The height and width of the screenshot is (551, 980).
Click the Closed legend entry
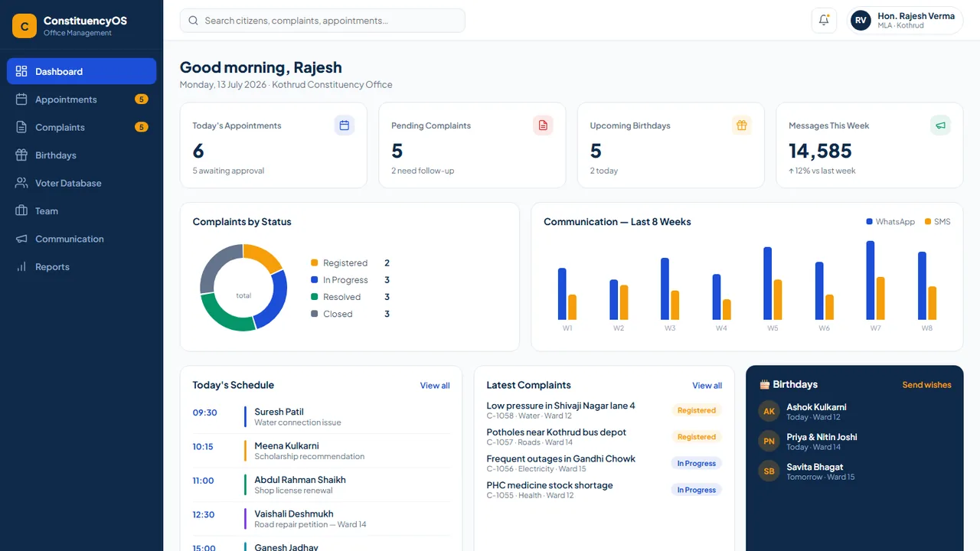(x=351, y=314)
